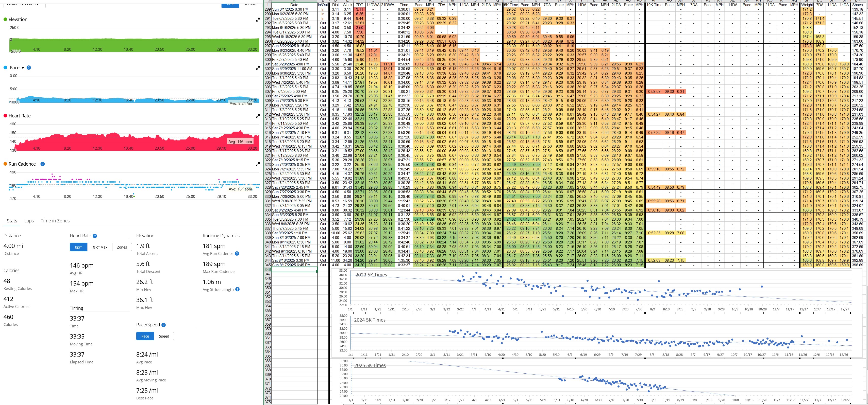Image resolution: width=868 pixels, height=405 pixels.
Task: Expand the Pace chart to fullscreen
Action: (x=257, y=68)
